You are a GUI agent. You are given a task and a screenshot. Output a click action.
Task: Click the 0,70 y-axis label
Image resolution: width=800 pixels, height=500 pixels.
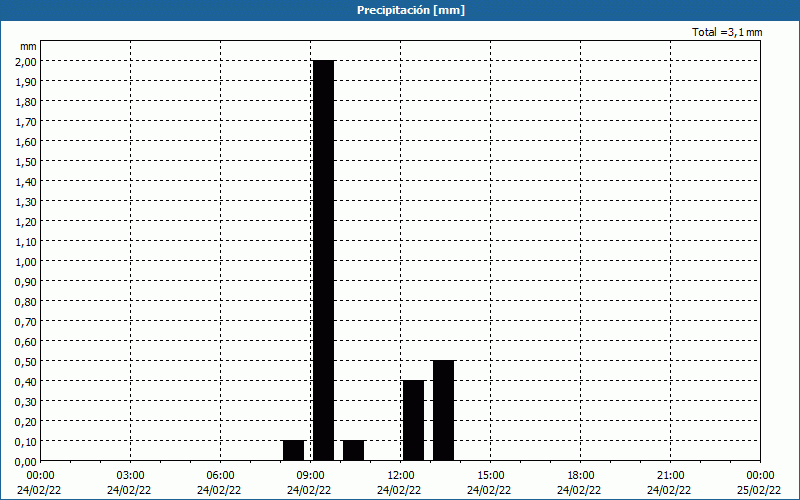pos(26,321)
